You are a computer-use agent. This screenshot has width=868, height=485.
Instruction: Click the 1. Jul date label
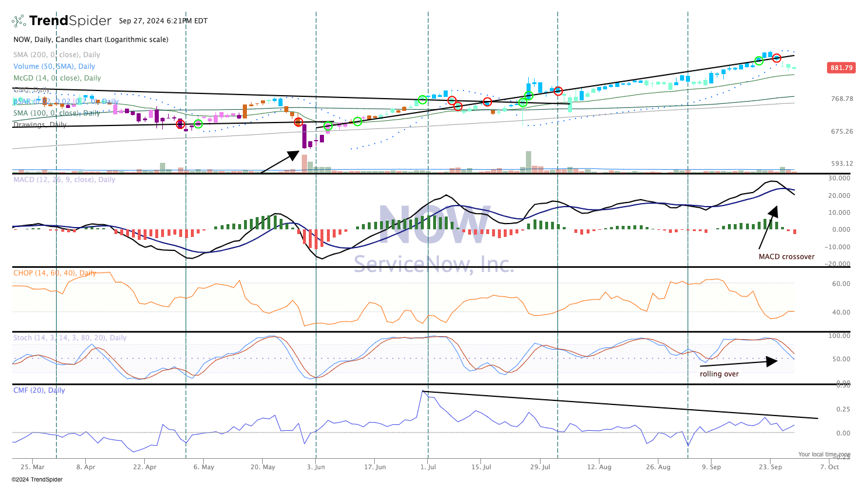tap(428, 467)
